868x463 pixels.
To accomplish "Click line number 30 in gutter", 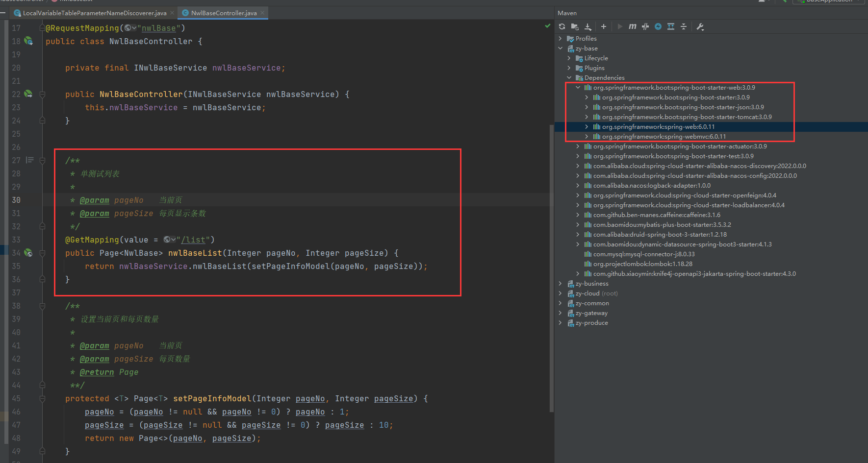I will click(x=16, y=200).
